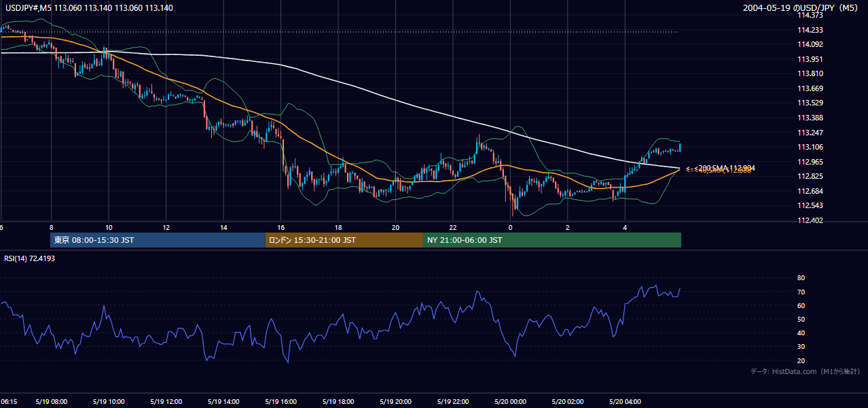Image resolution: width=868 pixels, height=408 pixels.
Task: Click RSI scale value 40
Action: [x=801, y=333]
